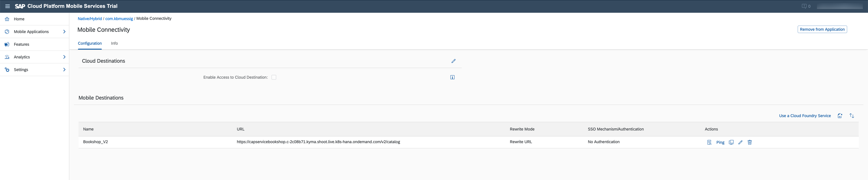This screenshot has width=868, height=180.
Task: Open the notifications icon in header
Action: pos(804,6)
